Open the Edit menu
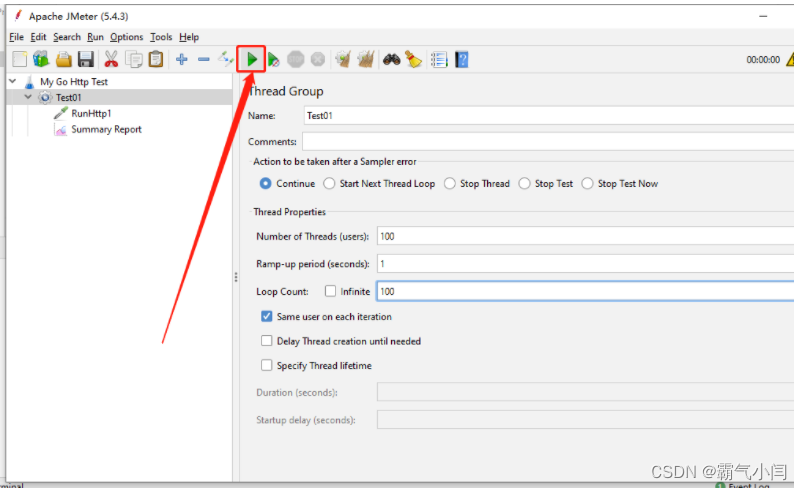The image size is (802, 490). coord(38,37)
